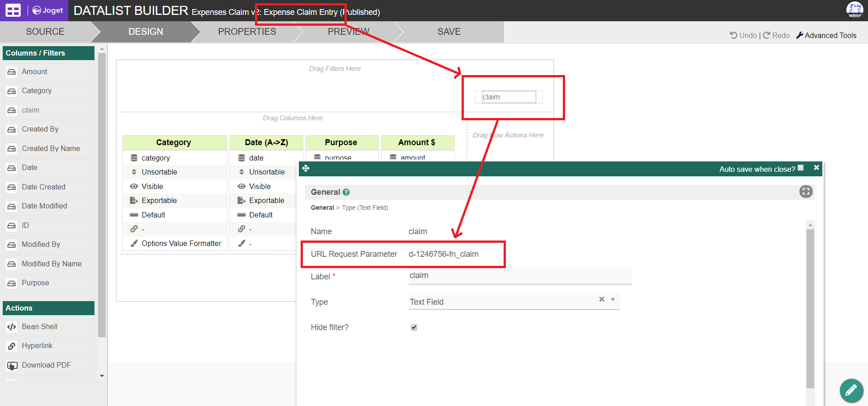Viewport: 868px width, 406px height.
Task: Select the Amount $ column header
Action: (417, 142)
